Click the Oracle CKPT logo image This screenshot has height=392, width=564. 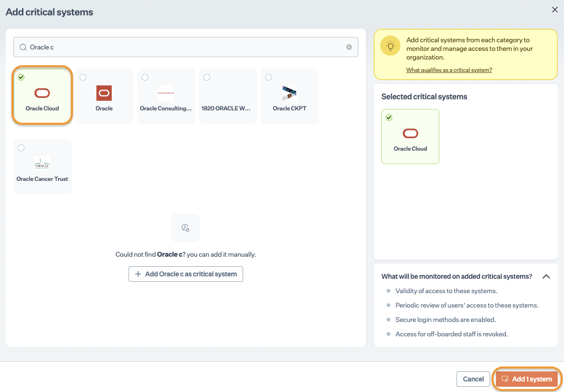[290, 93]
